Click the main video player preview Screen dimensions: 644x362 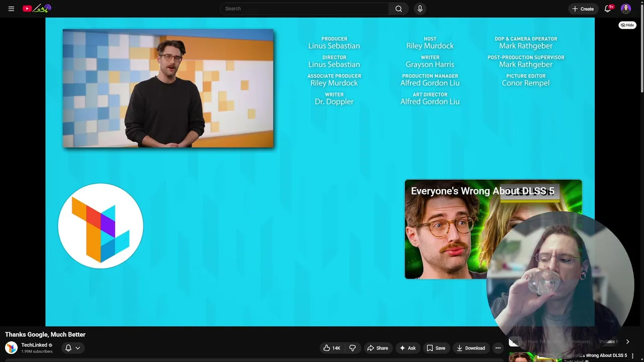point(168,88)
